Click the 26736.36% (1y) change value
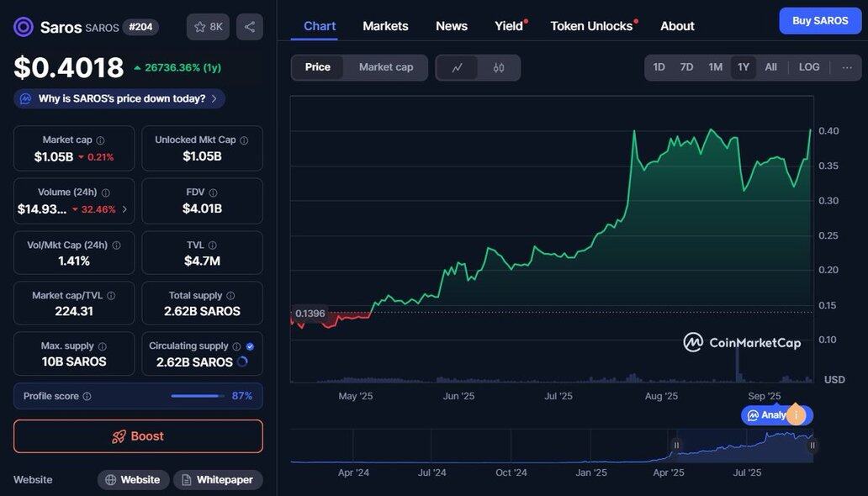The height and width of the screenshot is (496, 868). pyautogui.click(x=183, y=67)
